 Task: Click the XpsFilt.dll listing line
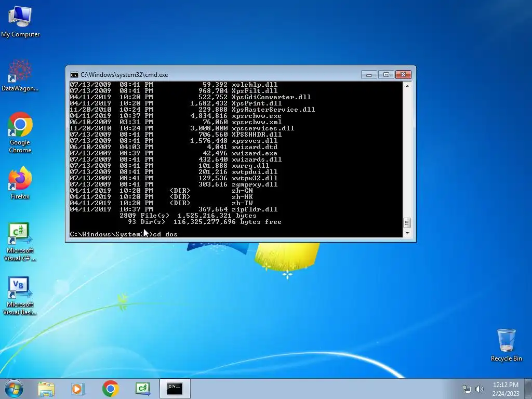[x=174, y=90]
